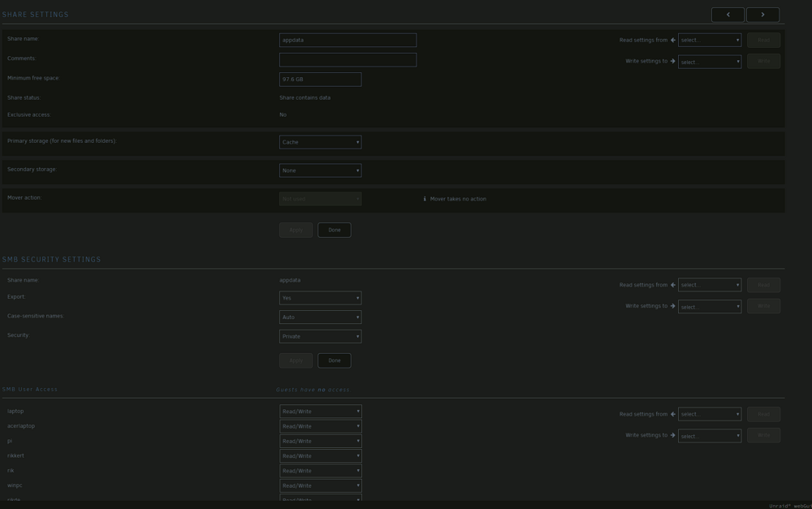Screen dimensions: 812x509
Task: Click the Primary storage label
Action: tap(62, 140)
